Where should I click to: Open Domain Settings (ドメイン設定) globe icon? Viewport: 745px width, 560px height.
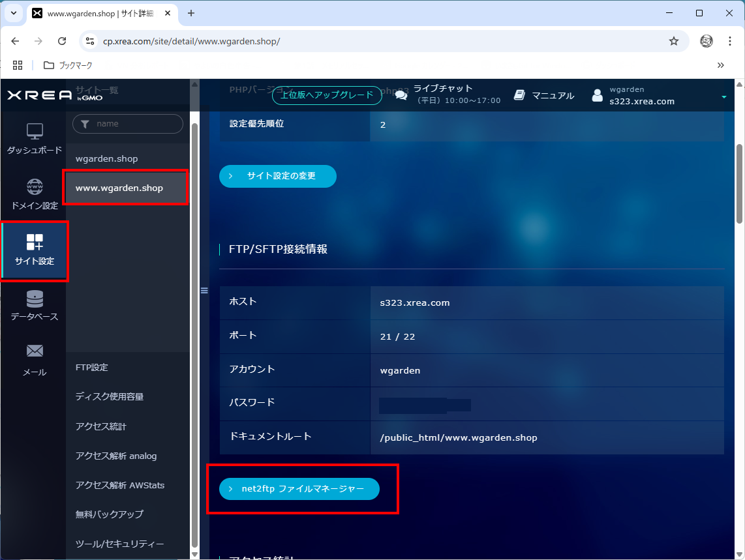point(35,188)
